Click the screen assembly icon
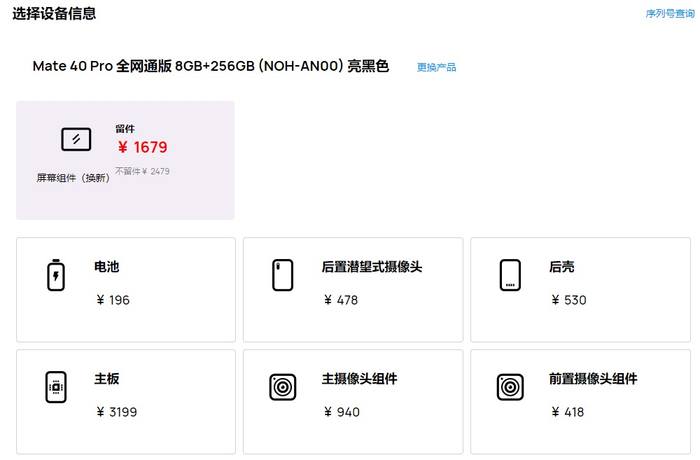Viewport: 700px width, 460px height. point(76,139)
